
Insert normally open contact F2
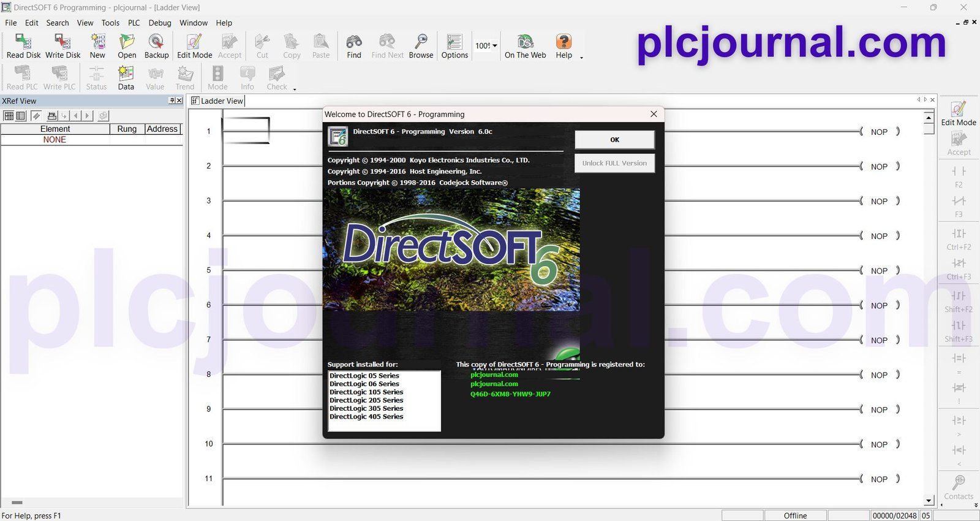click(x=959, y=177)
